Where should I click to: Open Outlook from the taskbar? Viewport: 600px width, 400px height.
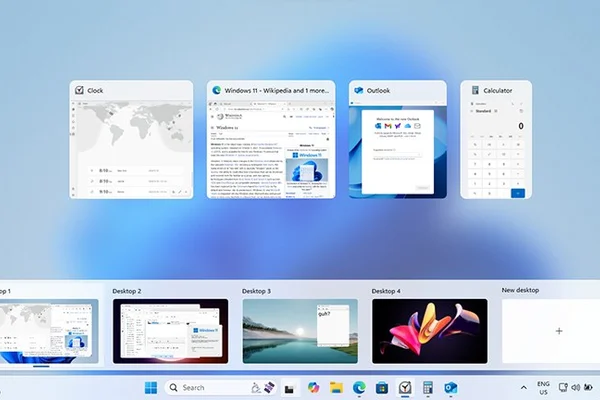tap(451, 388)
